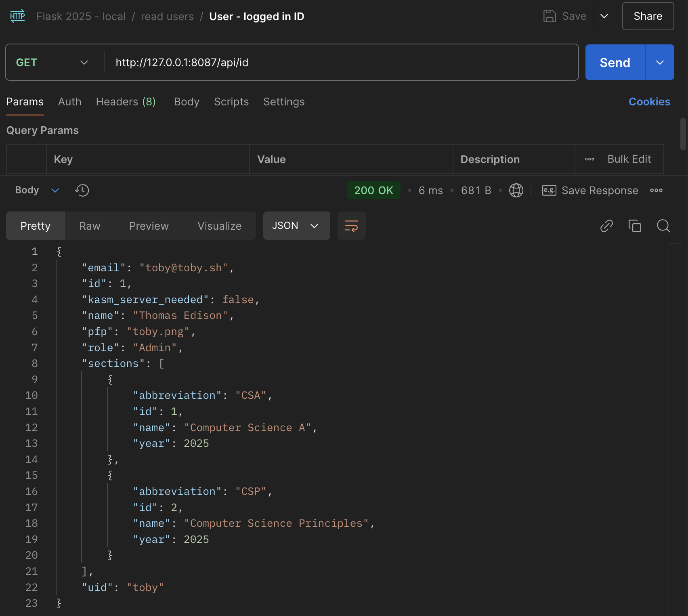Click the request URL input field
The image size is (688, 616).
coord(339,63)
